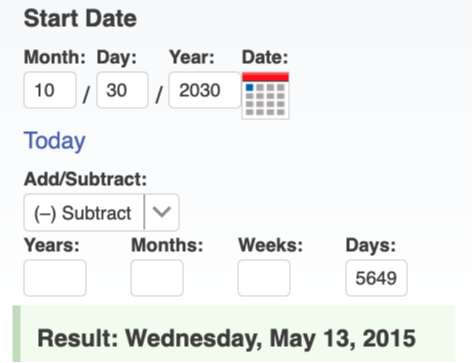Image resolution: width=473 pixels, height=363 pixels.
Task: Click the Start Date heading
Action: [x=80, y=18]
